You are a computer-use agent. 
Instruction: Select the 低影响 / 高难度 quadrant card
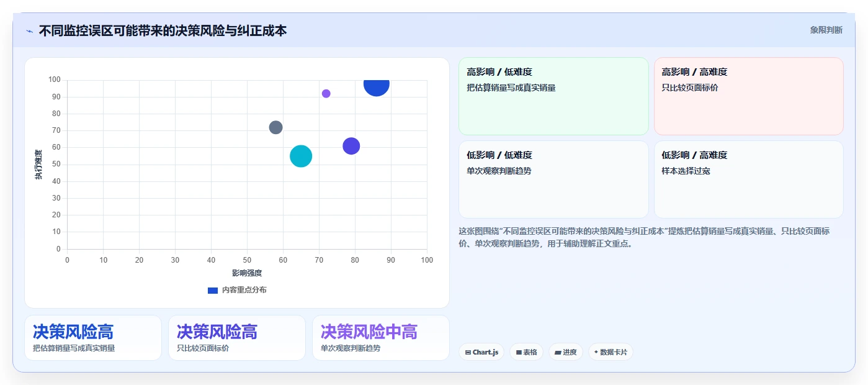(x=749, y=179)
